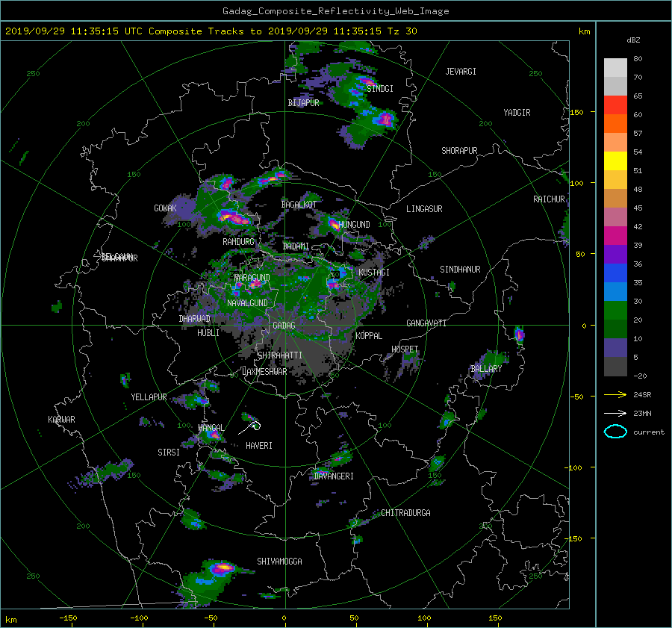Viewport: 672px width, 628px height.
Task: Click the BADAMI city label
Action: click(296, 246)
